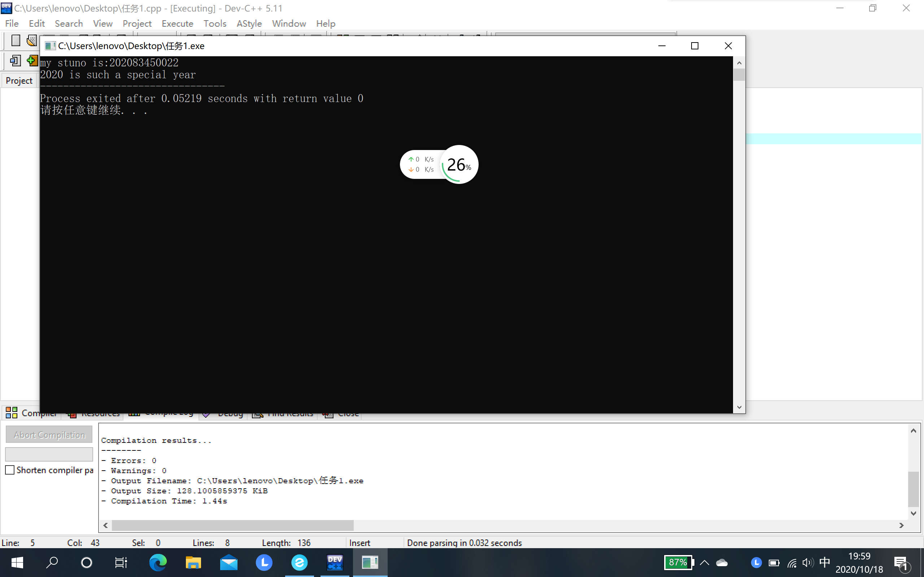
Task: Expand hidden system tray icons
Action: click(705, 563)
